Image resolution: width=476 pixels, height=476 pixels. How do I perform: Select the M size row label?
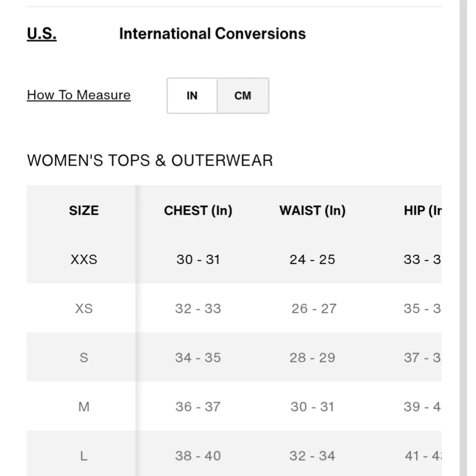[x=84, y=407]
